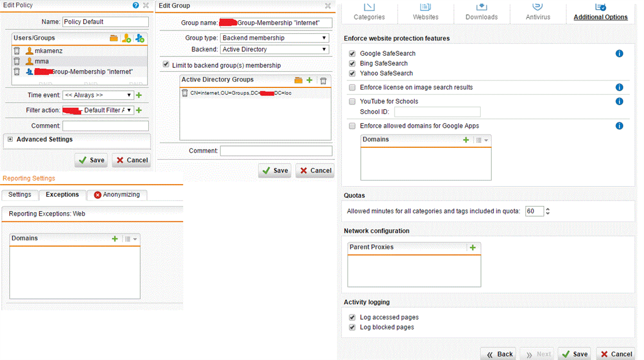This screenshot has width=644, height=360.
Task: Open folder icon in Users/Groups header
Action: point(114,38)
